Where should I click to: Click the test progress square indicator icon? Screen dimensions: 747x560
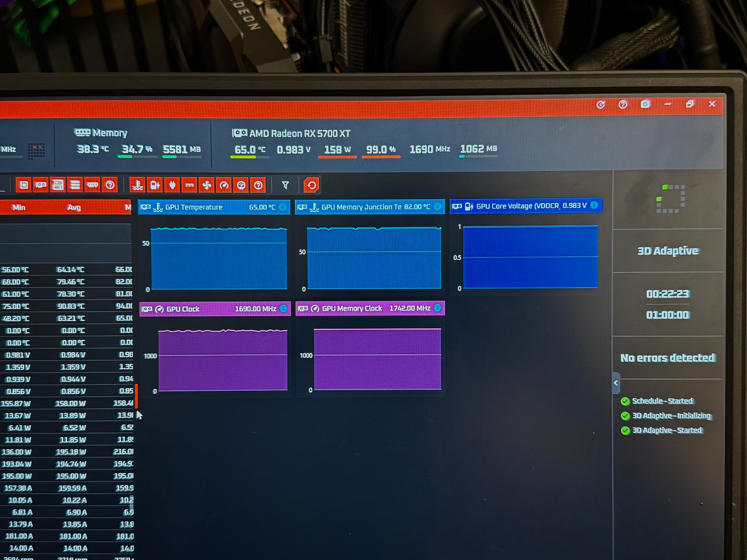[670, 199]
